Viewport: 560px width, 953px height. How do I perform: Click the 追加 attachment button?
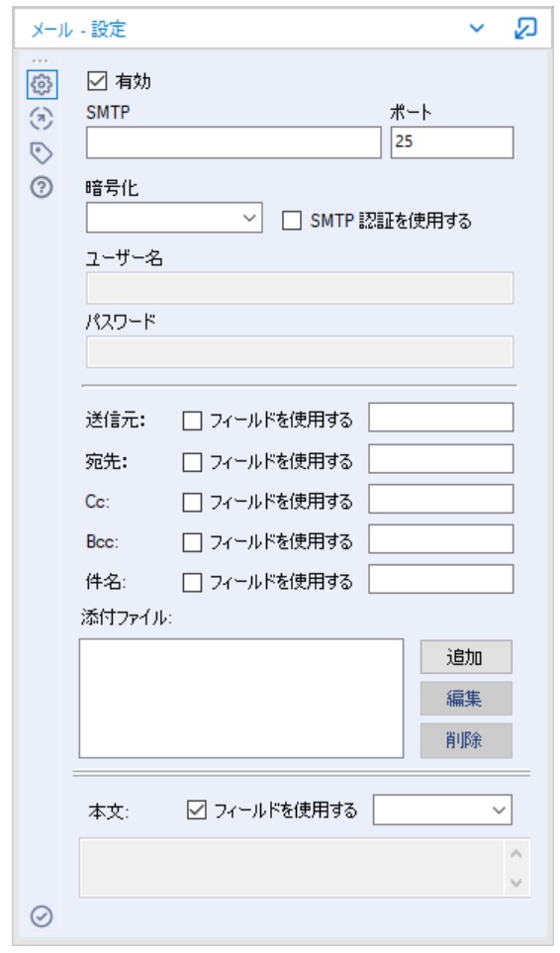[466, 657]
